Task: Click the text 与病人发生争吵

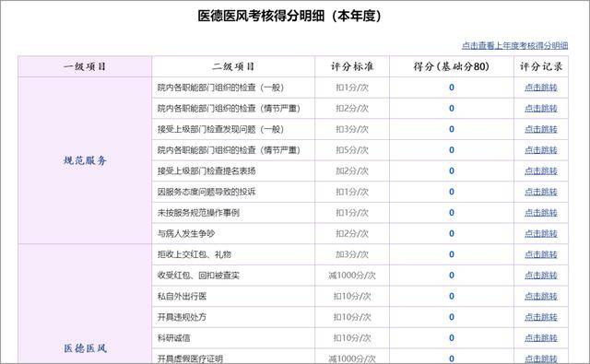Action: (x=186, y=234)
